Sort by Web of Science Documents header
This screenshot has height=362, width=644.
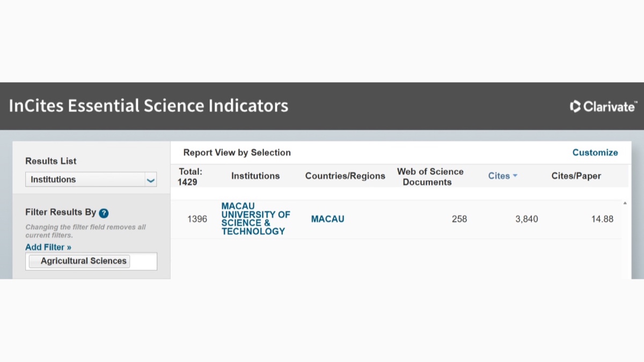coord(430,176)
